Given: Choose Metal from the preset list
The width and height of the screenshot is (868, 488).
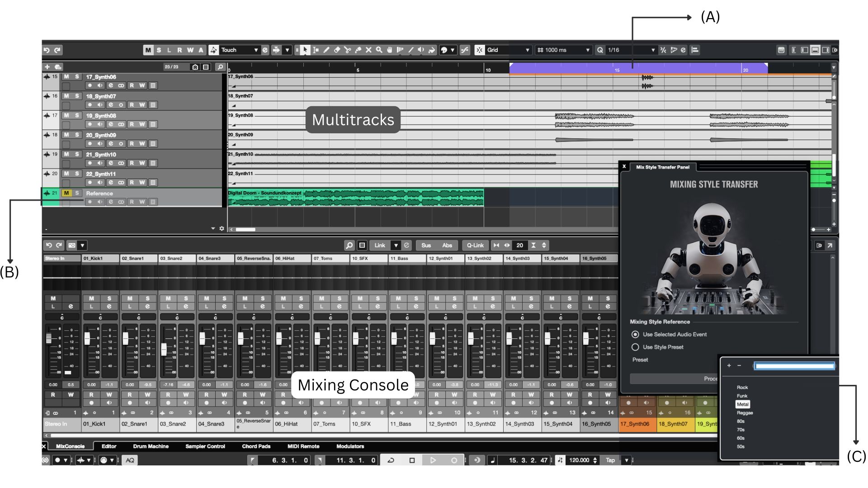Looking at the screenshot, I should click(x=743, y=404).
